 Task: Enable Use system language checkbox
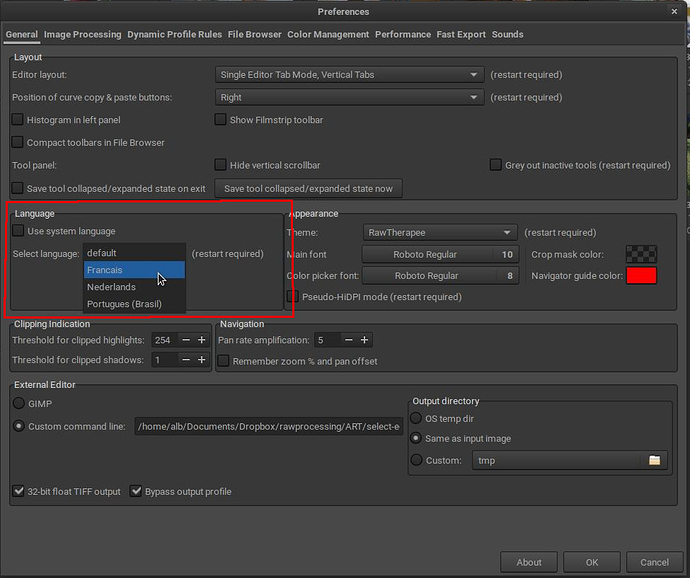point(19,231)
